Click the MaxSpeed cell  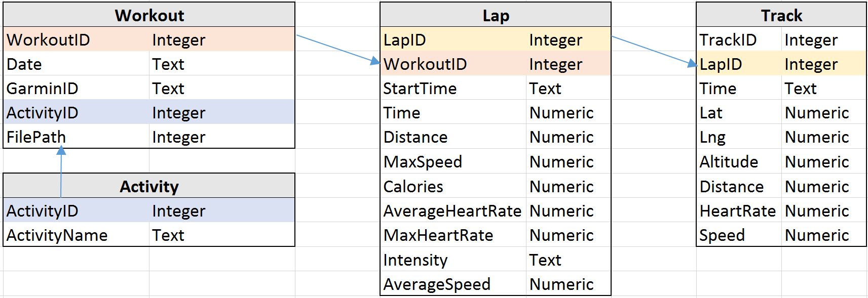(x=454, y=162)
